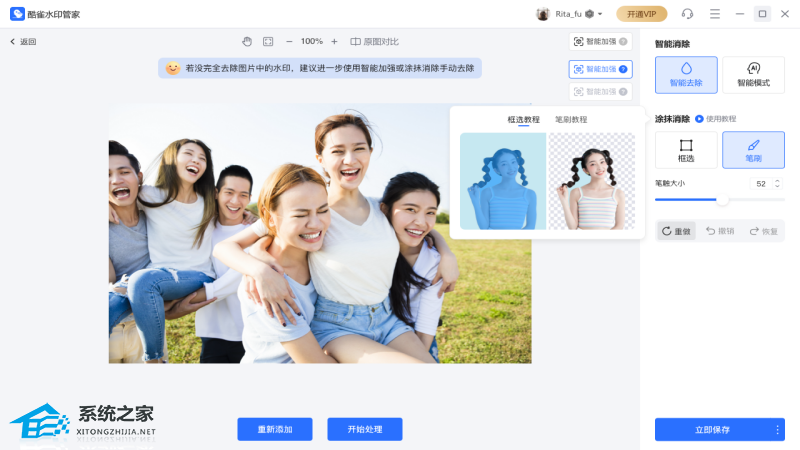Viewport: 800px width, 450px height.
Task: Click the 笔触大小 slider handle
Action: click(722, 199)
